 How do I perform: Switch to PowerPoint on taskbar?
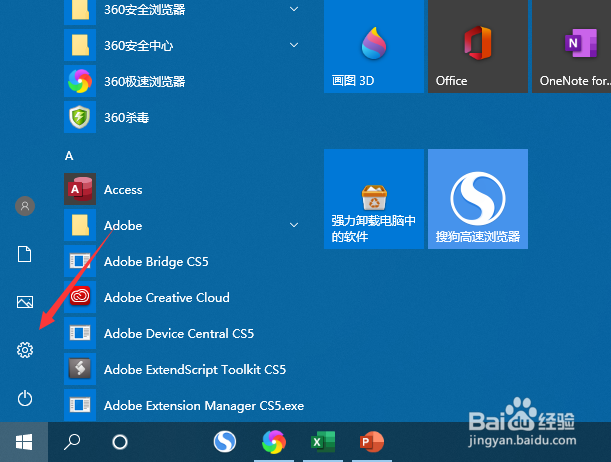[x=372, y=442]
